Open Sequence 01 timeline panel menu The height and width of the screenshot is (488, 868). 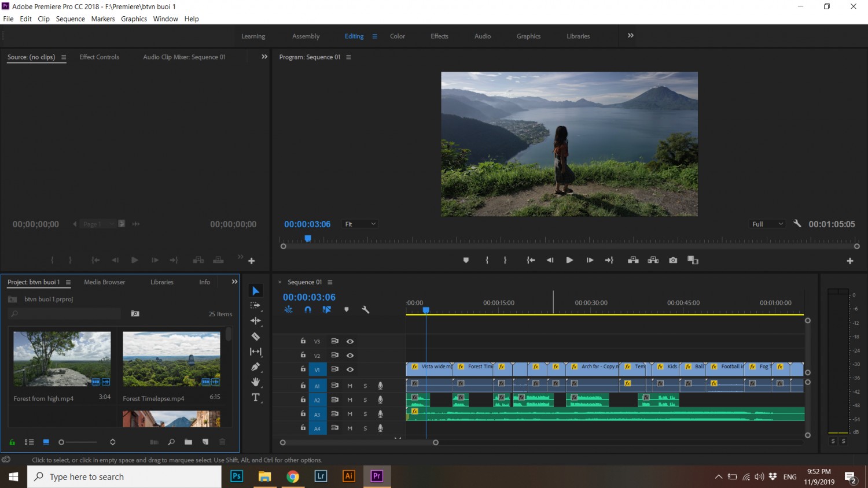click(x=330, y=282)
